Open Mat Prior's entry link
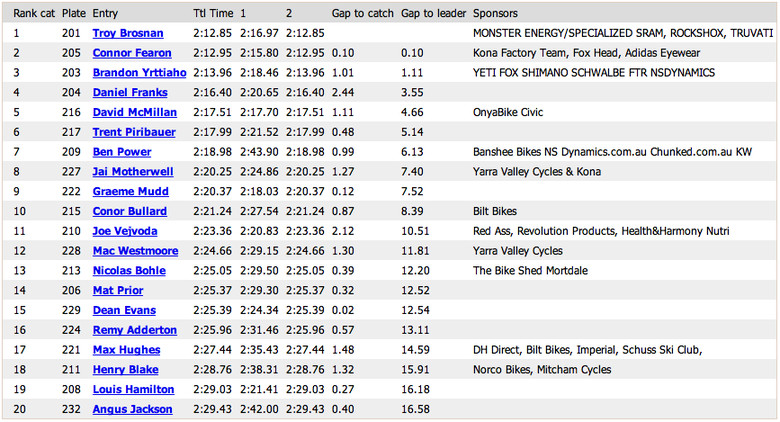 [x=118, y=291]
